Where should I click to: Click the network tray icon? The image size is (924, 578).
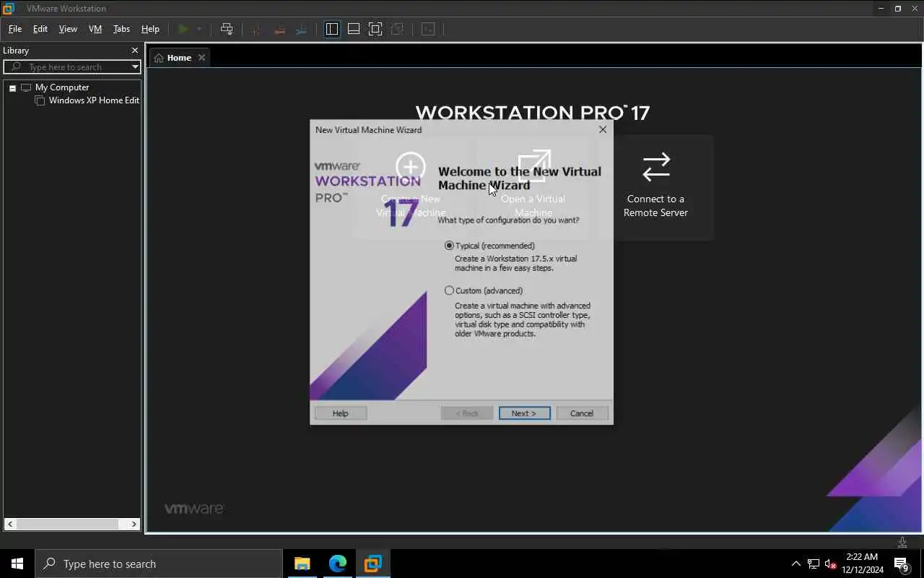click(814, 564)
